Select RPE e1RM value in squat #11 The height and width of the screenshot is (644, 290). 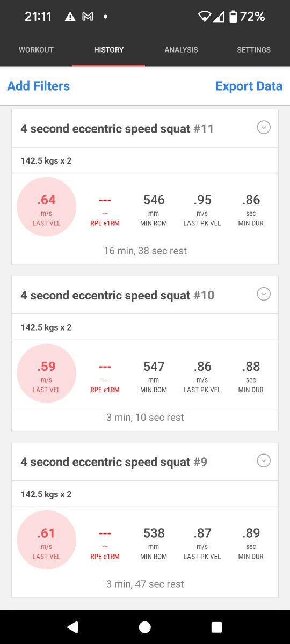tap(105, 209)
